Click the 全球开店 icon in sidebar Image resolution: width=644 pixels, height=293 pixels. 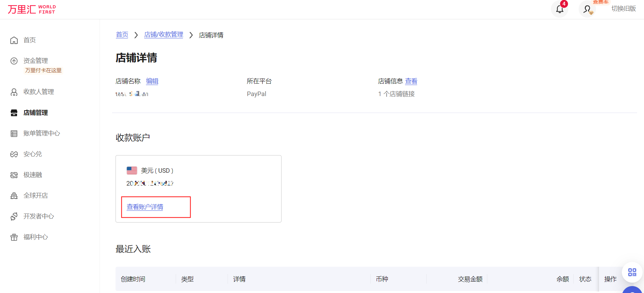click(x=14, y=196)
